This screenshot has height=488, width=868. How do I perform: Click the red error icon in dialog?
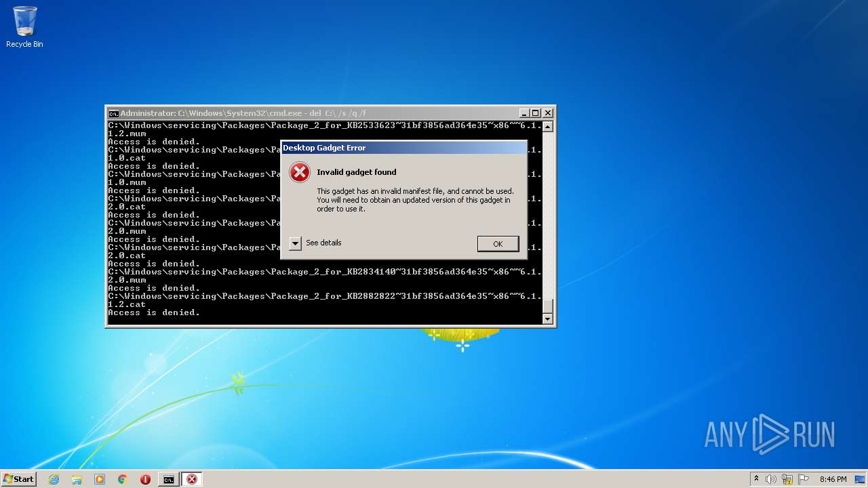click(x=300, y=172)
